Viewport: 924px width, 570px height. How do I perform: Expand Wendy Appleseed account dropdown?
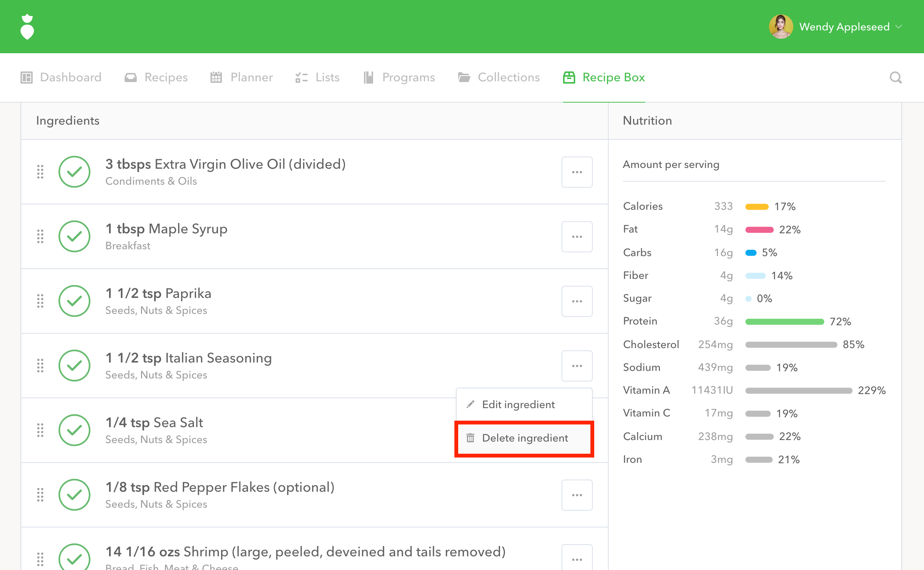coord(899,27)
